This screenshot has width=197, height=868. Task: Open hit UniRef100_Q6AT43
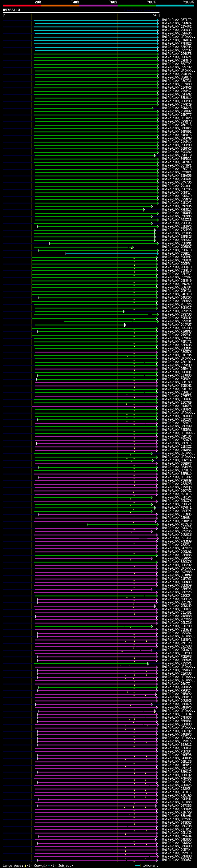pyautogui.click(x=176, y=125)
